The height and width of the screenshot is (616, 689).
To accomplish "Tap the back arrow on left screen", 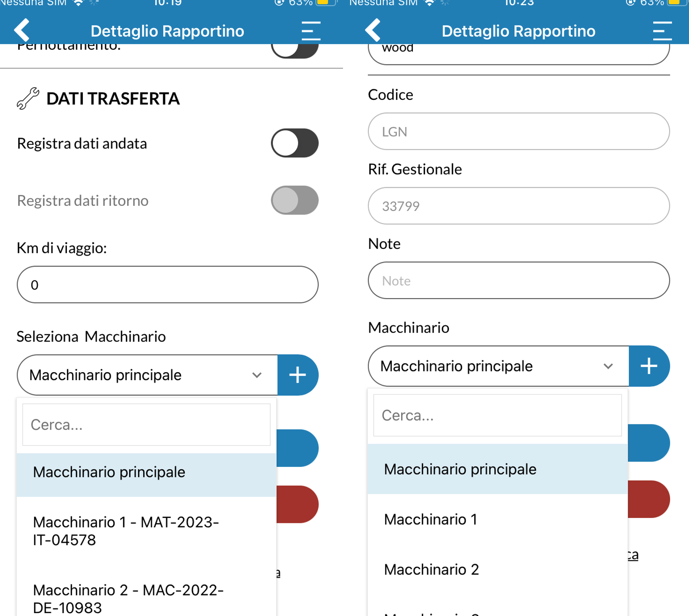I will click(x=22, y=30).
